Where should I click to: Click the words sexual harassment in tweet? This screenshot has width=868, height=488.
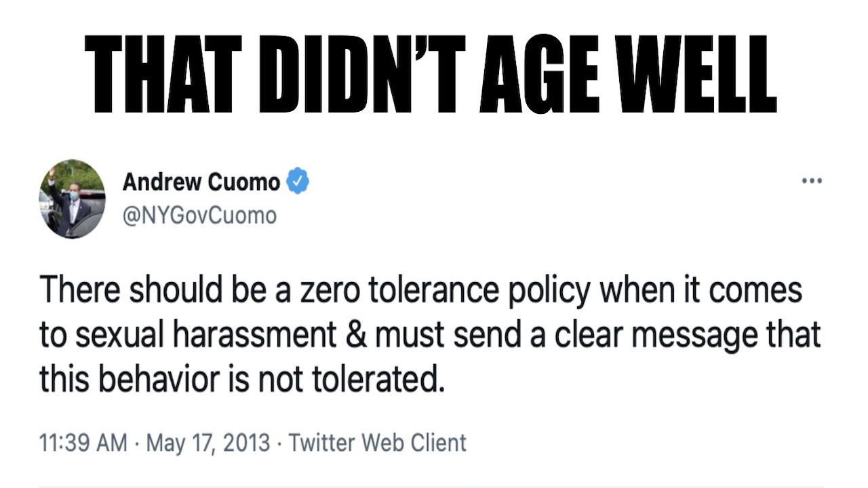(204, 335)
